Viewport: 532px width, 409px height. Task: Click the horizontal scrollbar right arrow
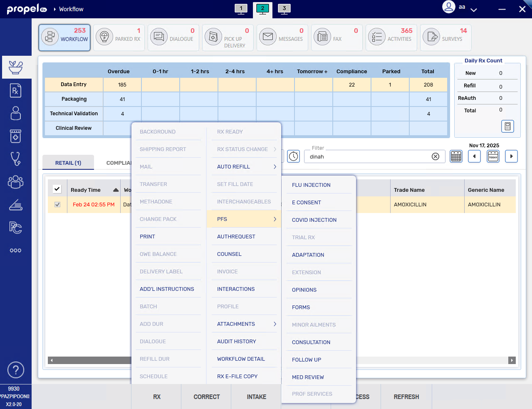pos(512,360)
